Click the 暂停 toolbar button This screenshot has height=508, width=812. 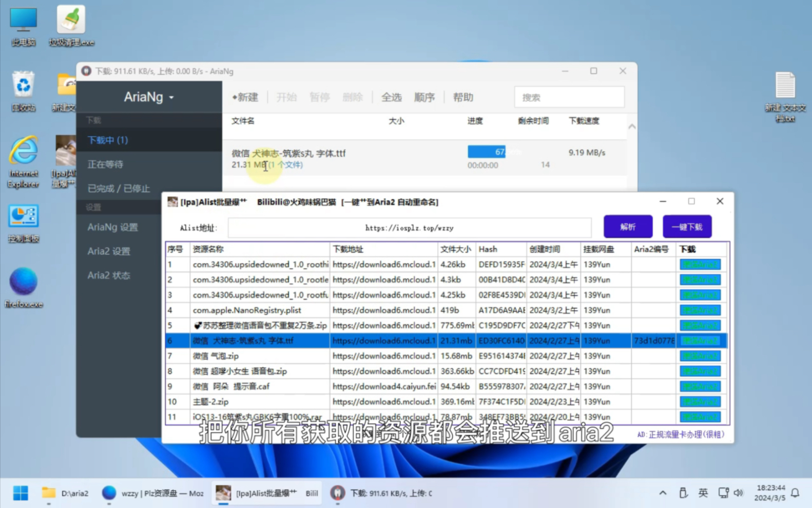(319, 97)
